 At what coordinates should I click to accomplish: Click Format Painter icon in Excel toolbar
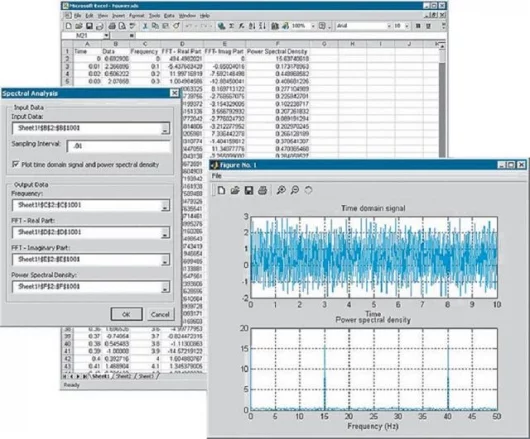coord(176,26)
